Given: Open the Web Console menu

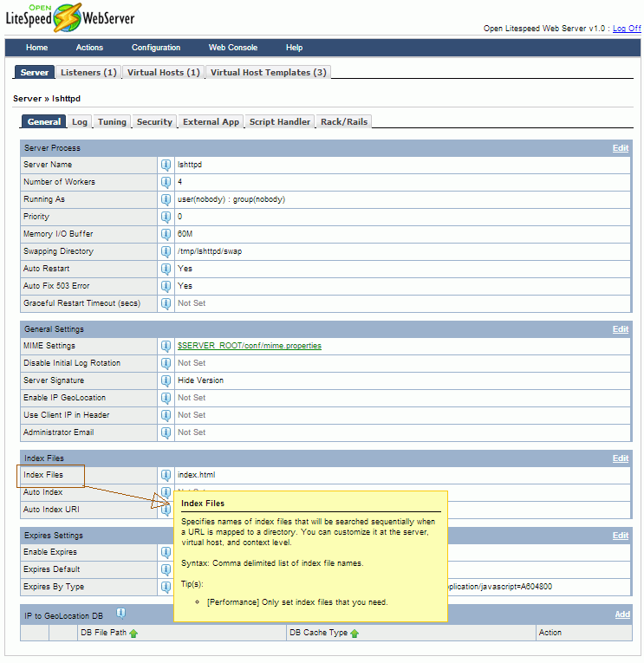Looking at the screenshot, I should (x=233, y=48).
